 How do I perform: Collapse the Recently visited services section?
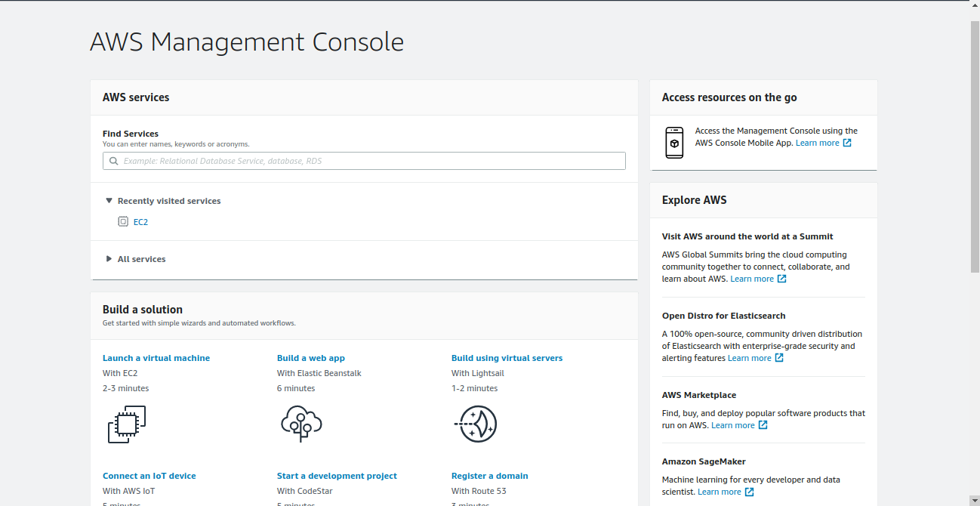click(109, 201)
